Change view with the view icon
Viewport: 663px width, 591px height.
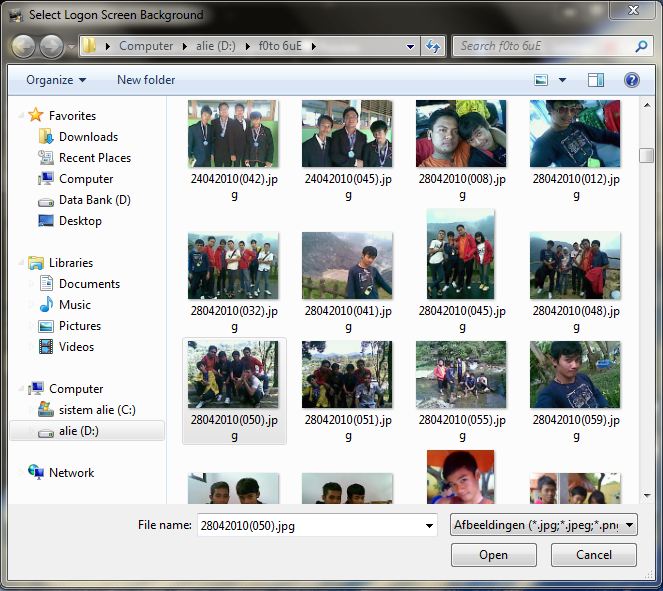click(541, 79)
